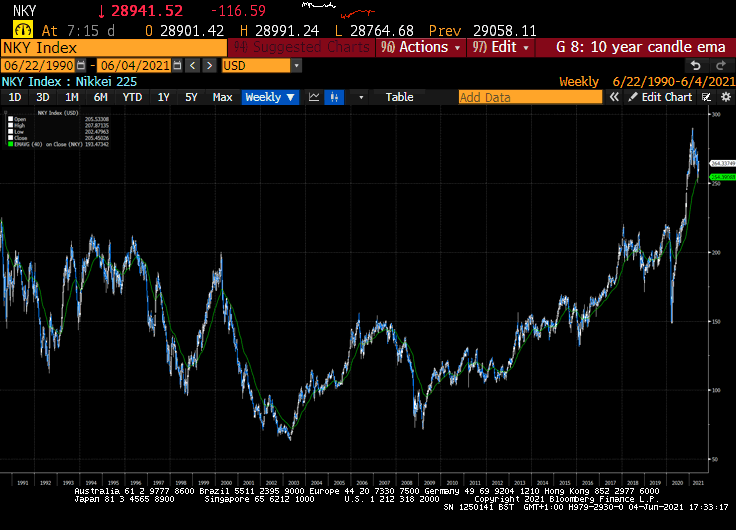Screen dimensions: 736x530
Task: Click the last price label on the price axis
Action: click(722, 163)
